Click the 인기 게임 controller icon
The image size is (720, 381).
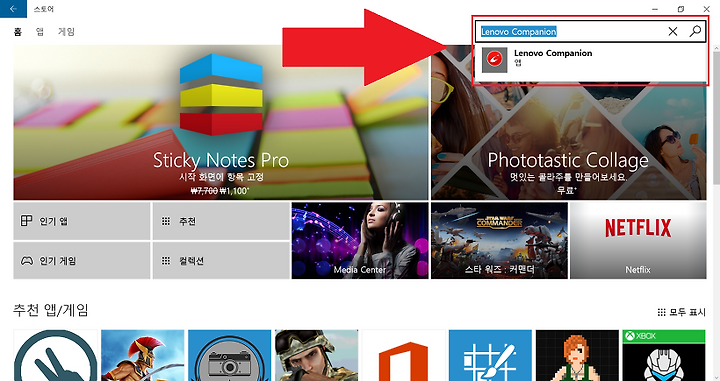(27, 261)
